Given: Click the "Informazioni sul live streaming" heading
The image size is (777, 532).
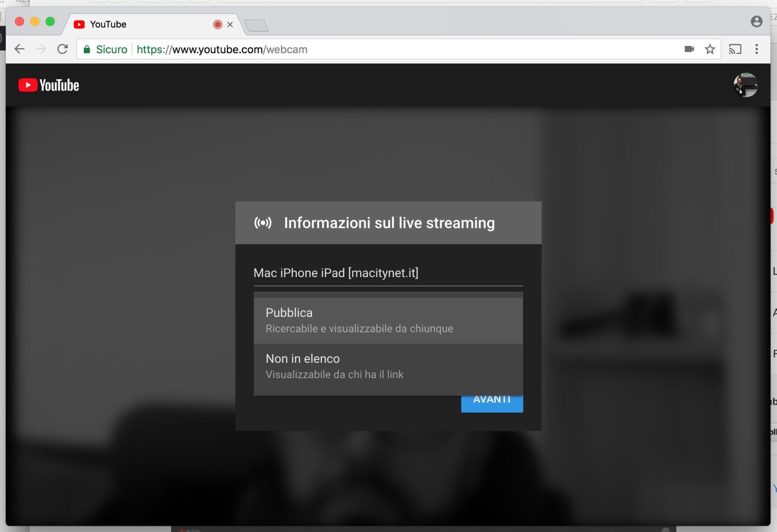Looking at the screenshot, I should (389, 223).
